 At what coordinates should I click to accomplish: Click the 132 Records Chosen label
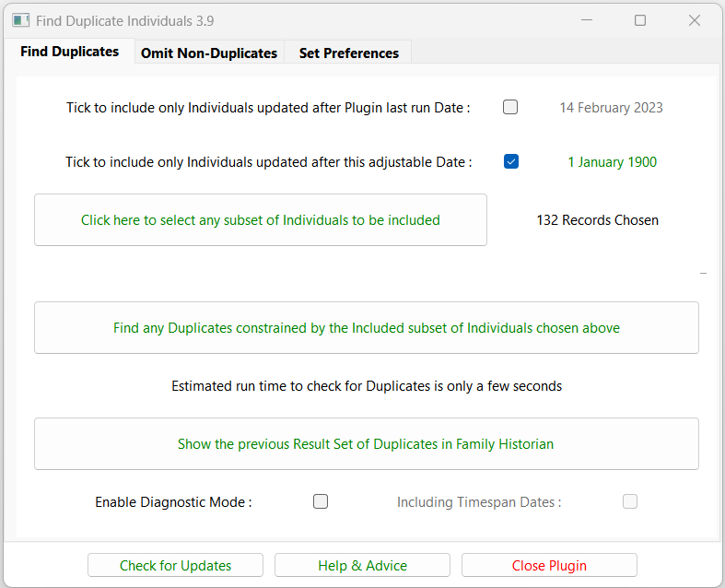pos(597,220)
